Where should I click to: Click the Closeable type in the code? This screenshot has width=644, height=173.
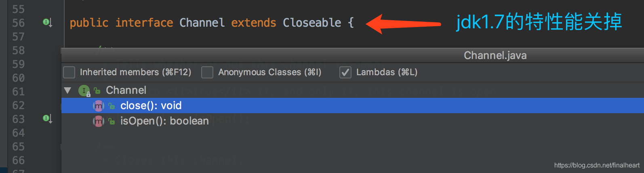coord(312,23)
